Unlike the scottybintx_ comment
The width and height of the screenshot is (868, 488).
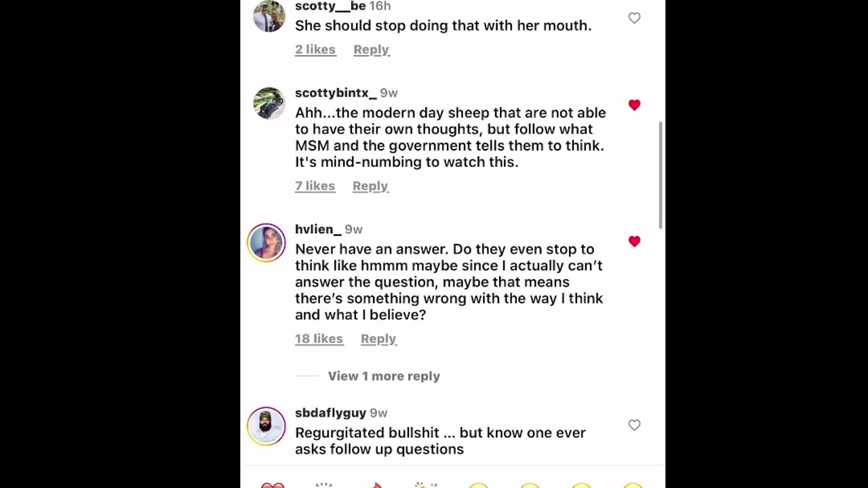pos(634,105)
